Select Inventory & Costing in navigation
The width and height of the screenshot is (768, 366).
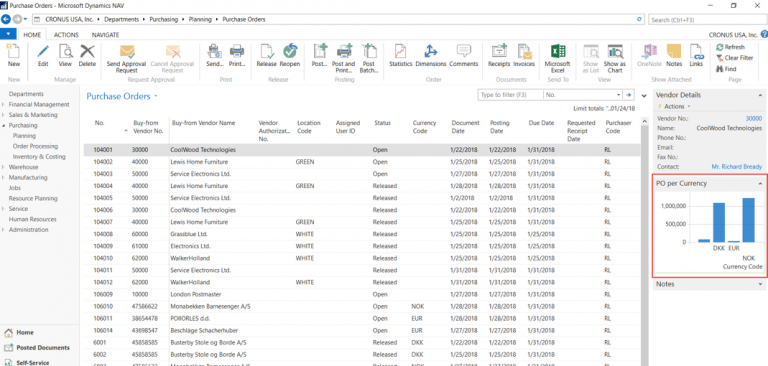[x=39, y=157]
